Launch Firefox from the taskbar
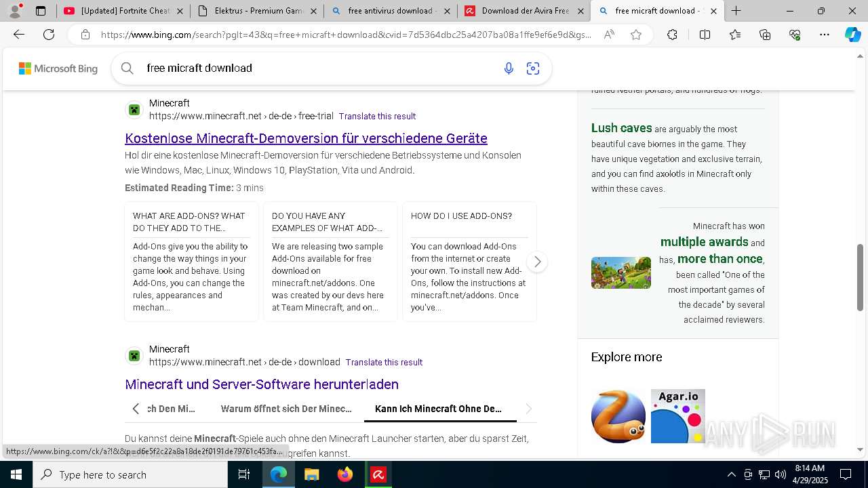The height and width of the screenshot is (488, 868). click(345, 474)
